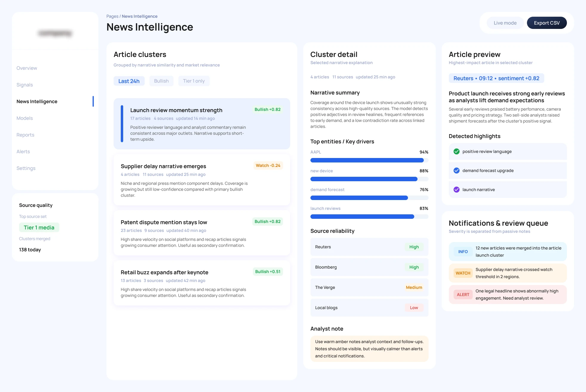Open the Models section
This screenshot has width=586, height=392.
(x=25, y=118)
